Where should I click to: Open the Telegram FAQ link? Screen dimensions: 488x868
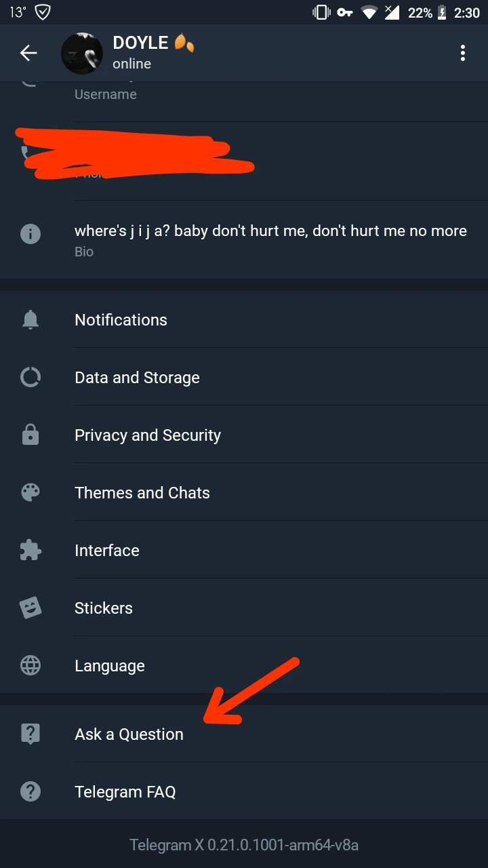tap(125, 791)
